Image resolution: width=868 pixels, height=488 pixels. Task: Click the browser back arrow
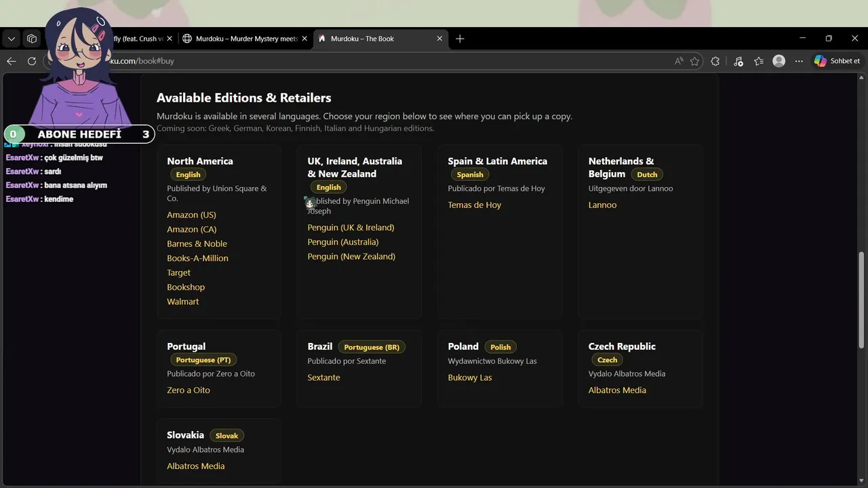[12, 61]
